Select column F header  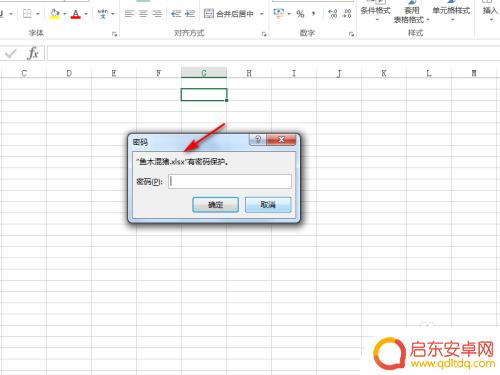[x=159, y=73]
